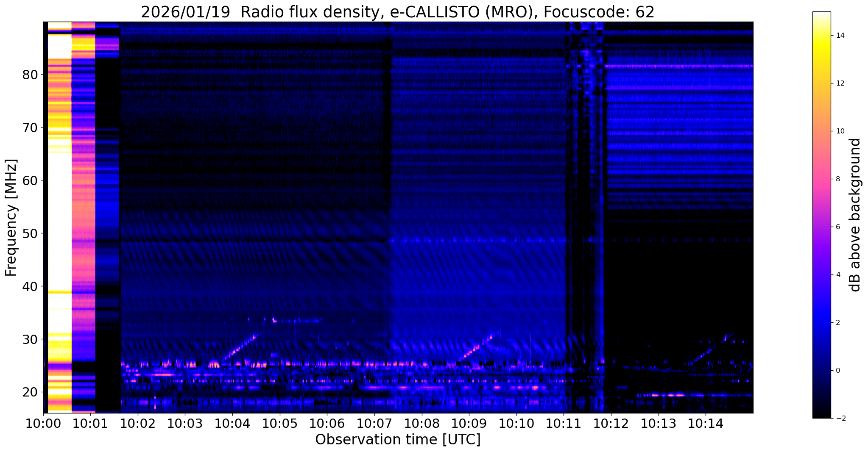Viewport: 868px width, 452px height.
Task: Click the 10:04 time tick label
Action: (232, 424)
